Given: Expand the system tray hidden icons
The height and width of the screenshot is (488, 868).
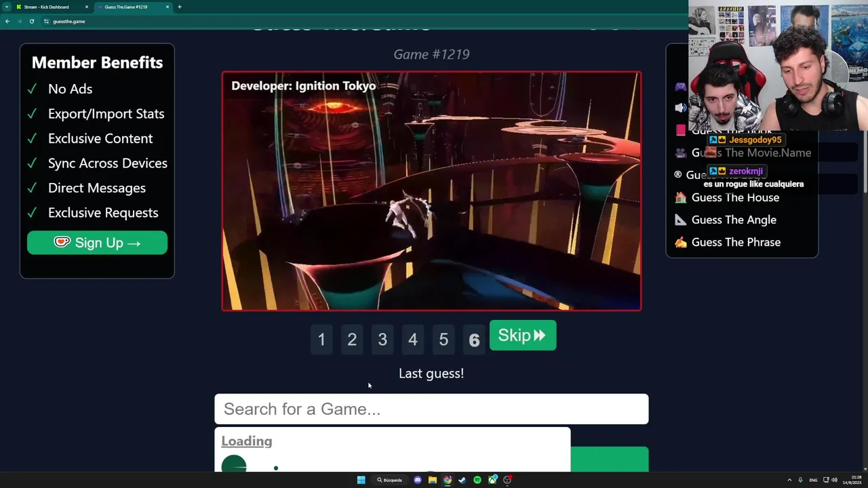Looking at the screenshot, I should (x=789, y=480).
